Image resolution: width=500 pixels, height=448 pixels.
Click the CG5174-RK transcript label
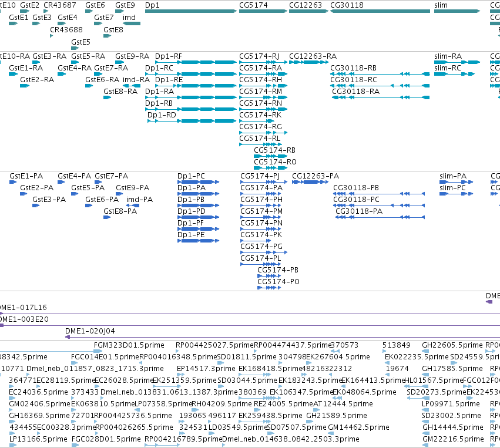(x=260, y=115)
